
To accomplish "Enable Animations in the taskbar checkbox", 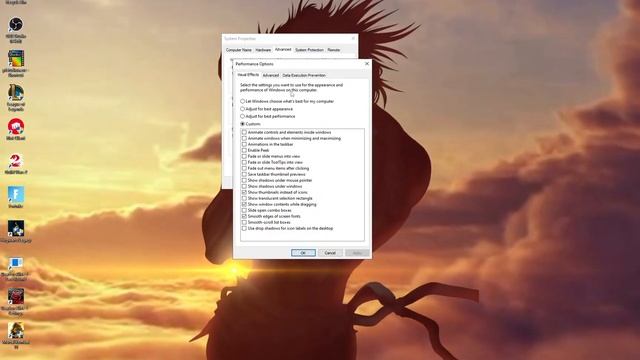I will pos(244,144).
